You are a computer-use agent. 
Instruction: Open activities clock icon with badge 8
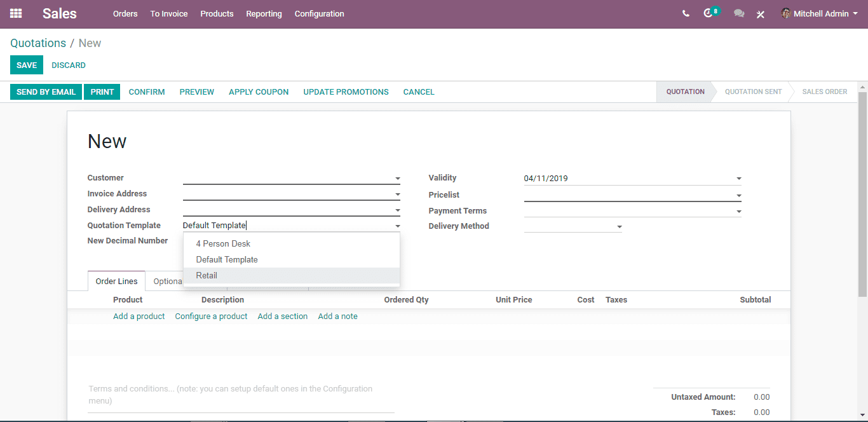710,13
